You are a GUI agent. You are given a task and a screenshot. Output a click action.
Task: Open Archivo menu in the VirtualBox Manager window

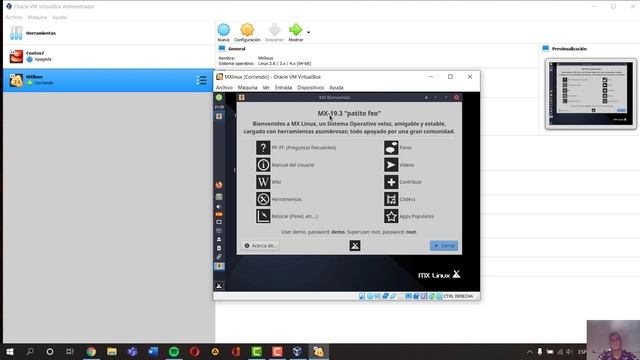click(x=13, y=17)
